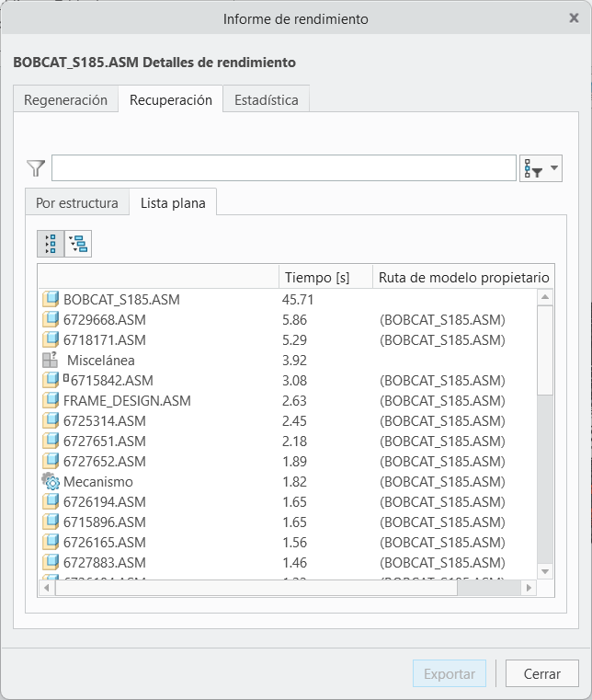
Task: Click the Miscelánea row icon
Action: [51, 360]
